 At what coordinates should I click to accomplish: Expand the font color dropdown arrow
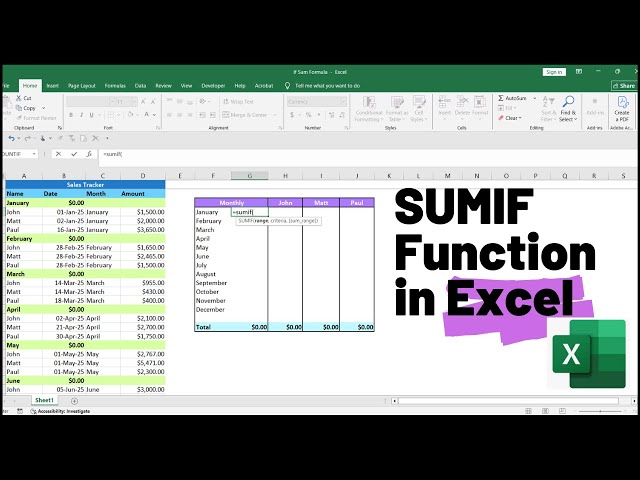click(154, 115)
